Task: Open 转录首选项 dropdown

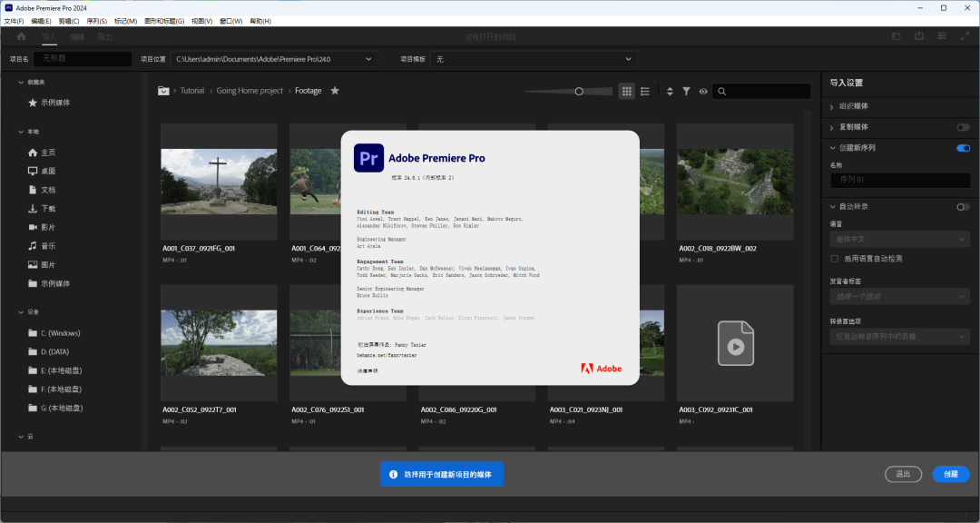Action: (x=899, y=337)
